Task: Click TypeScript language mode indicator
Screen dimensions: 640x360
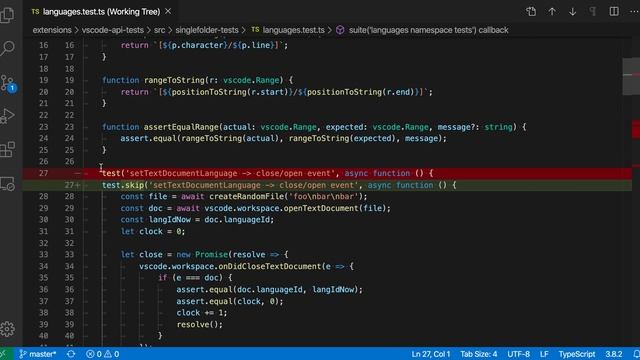Action: (577, 354)
